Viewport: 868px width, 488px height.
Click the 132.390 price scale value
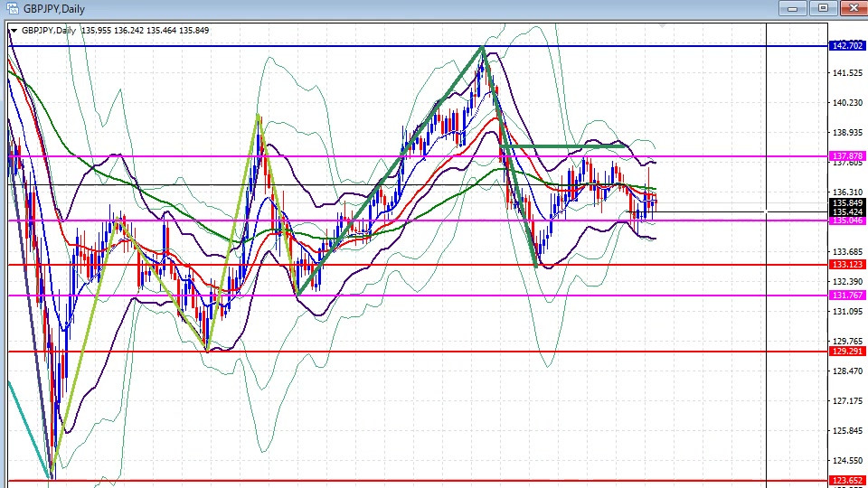[847, 282]
